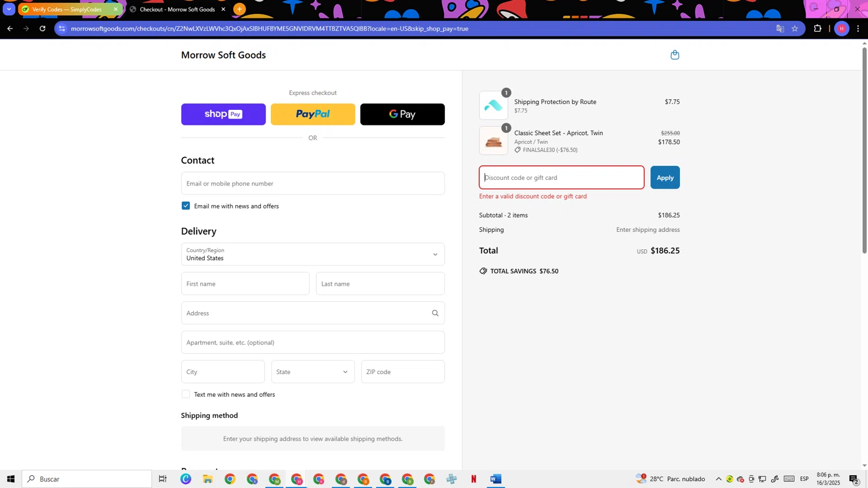Open the site information icon in address bar

[62, 28]
